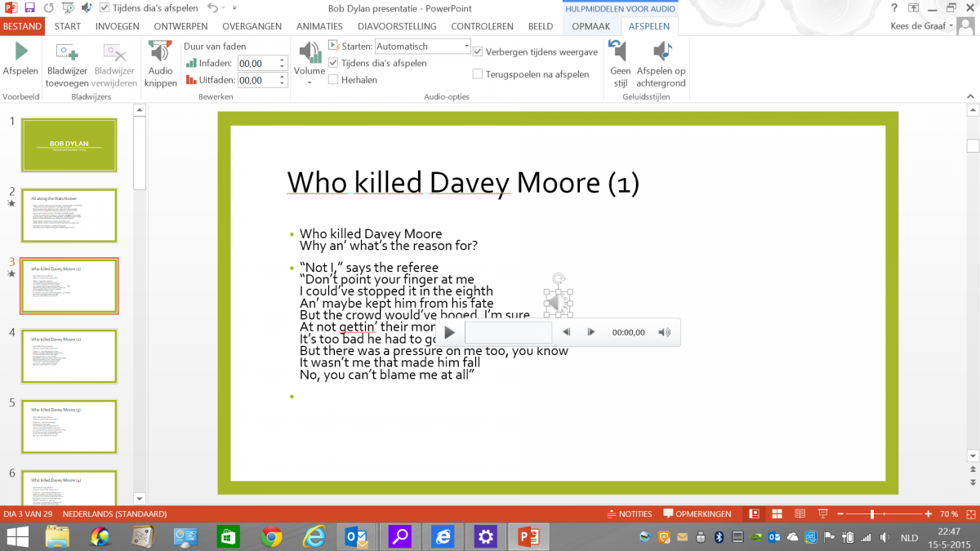The image size is (980, 551).
Task: Open the BESTAND tab
Action: click(x=22, y=26)
